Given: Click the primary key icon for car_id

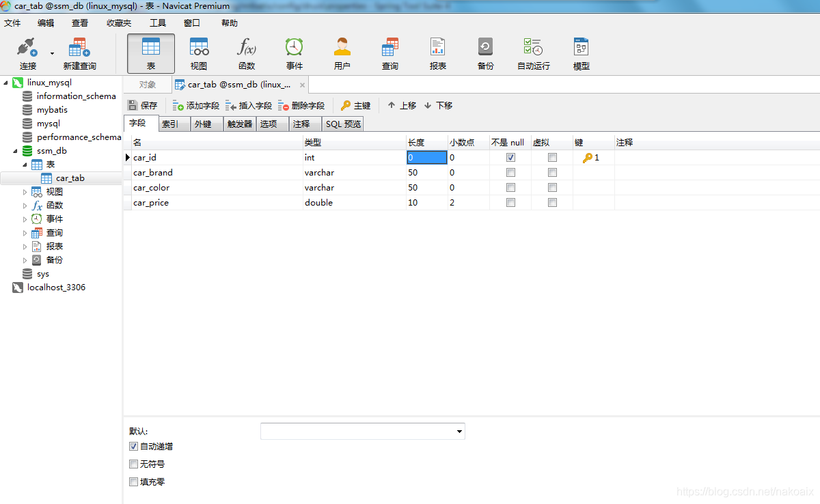Looking at the screenshot, I should [x=587, y=158].
